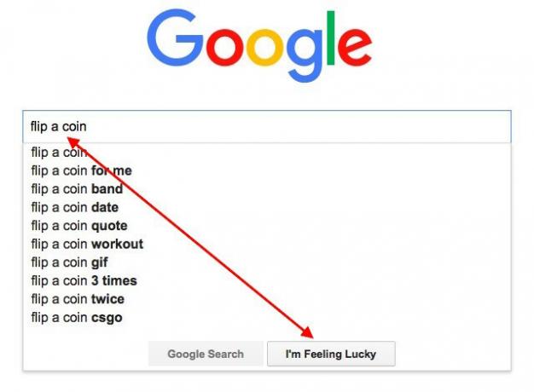Choose suggestion 'flip a coin for me'
The height and width of the screenshot is (392, 534).
point(267,170)
